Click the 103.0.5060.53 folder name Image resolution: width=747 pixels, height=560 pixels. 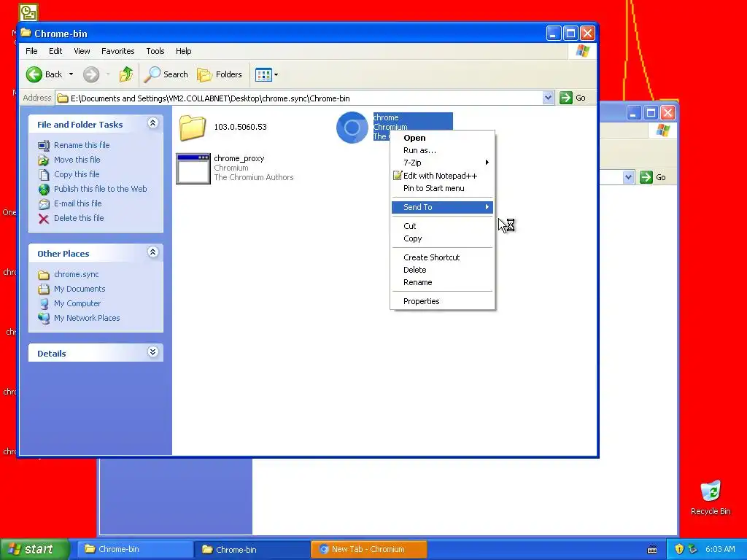(240, 127)
